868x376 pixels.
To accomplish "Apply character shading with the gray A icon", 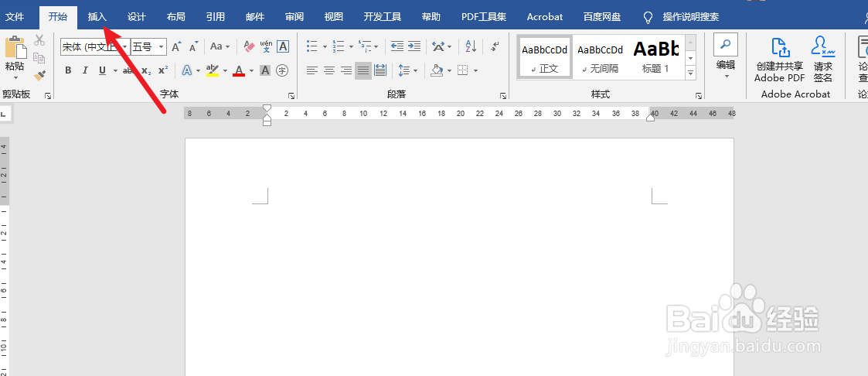I will point(265,70).
